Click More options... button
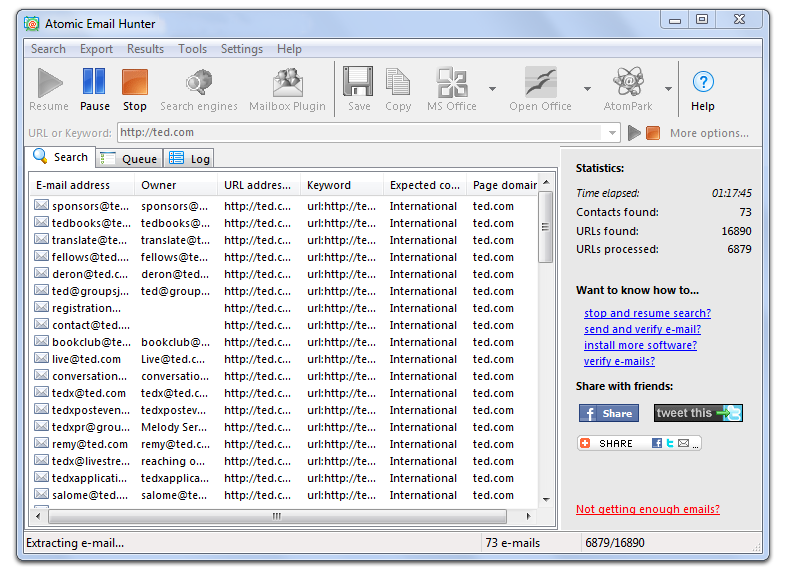 [709, 133]
